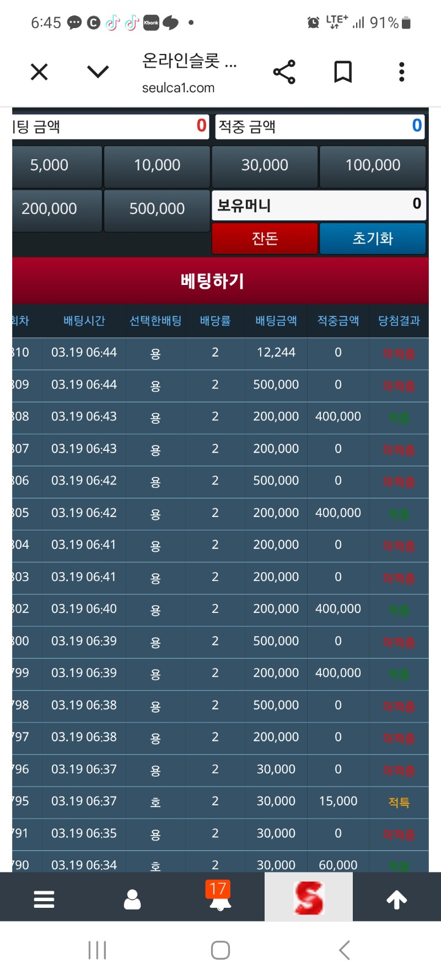Reset amounts with 초기화 button
Viewport: 441px width, 980px height.
373,239
